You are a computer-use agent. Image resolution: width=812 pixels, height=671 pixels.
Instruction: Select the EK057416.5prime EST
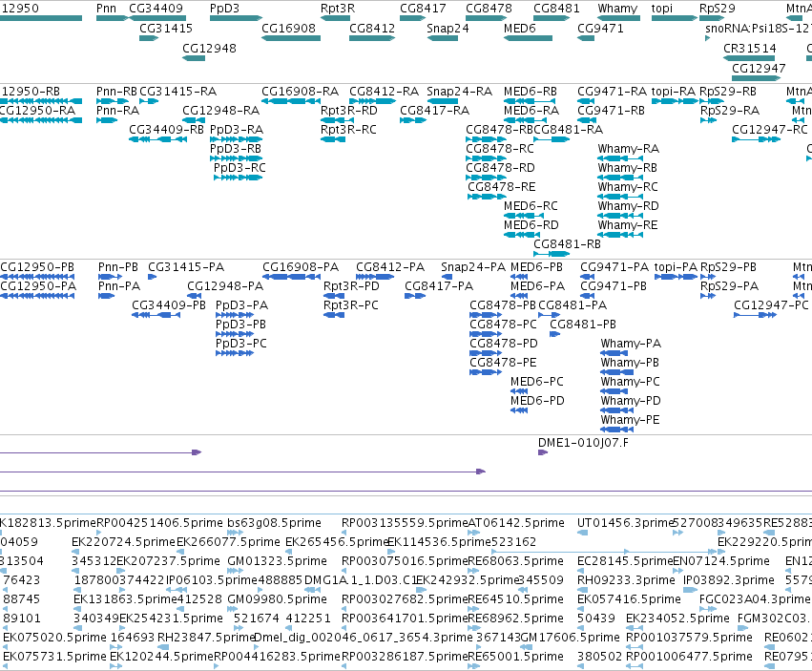pyautogui.click(x=582, y=609)
